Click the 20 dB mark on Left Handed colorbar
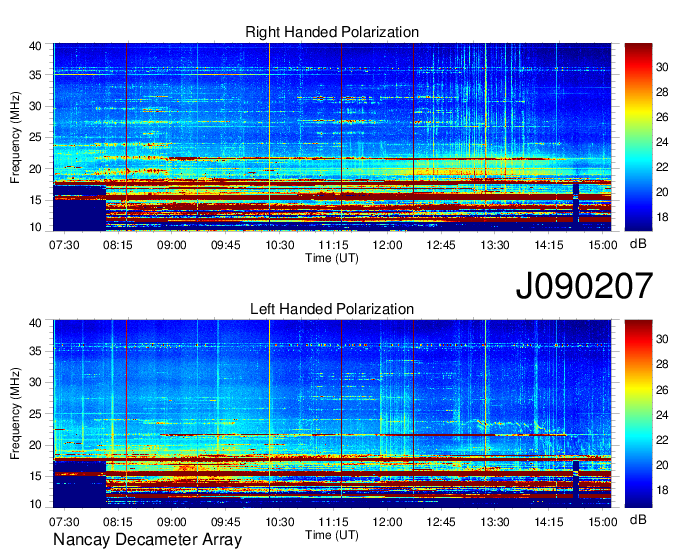The image size is (680, 552). pyautogui.click(x=662, y=465)
